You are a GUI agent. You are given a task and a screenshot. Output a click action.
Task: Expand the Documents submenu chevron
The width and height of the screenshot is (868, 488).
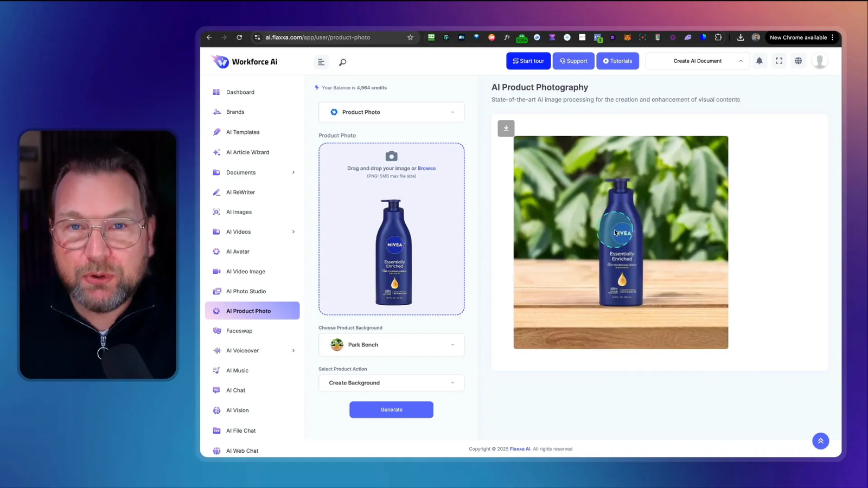click(x=293, y=172)
